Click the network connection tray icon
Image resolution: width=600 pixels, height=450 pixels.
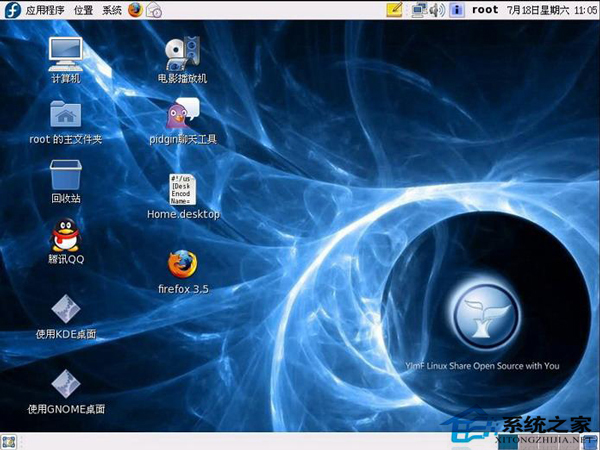420,10
